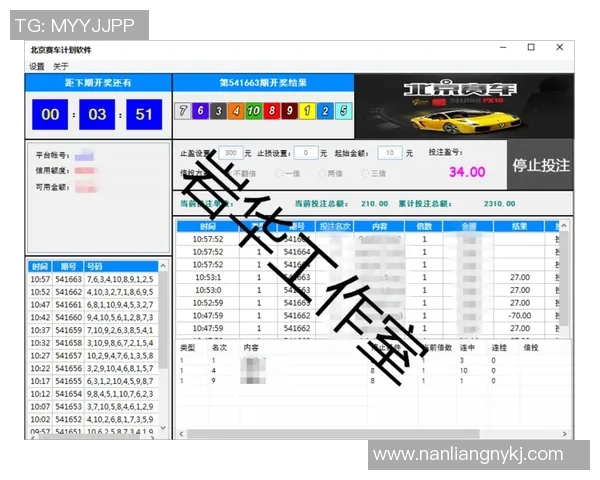Screen dimensions: 600x480
Task: Click left arrow of bottom horizontal scrollbar
Action: pyautogui.click(x=181, y=434)
